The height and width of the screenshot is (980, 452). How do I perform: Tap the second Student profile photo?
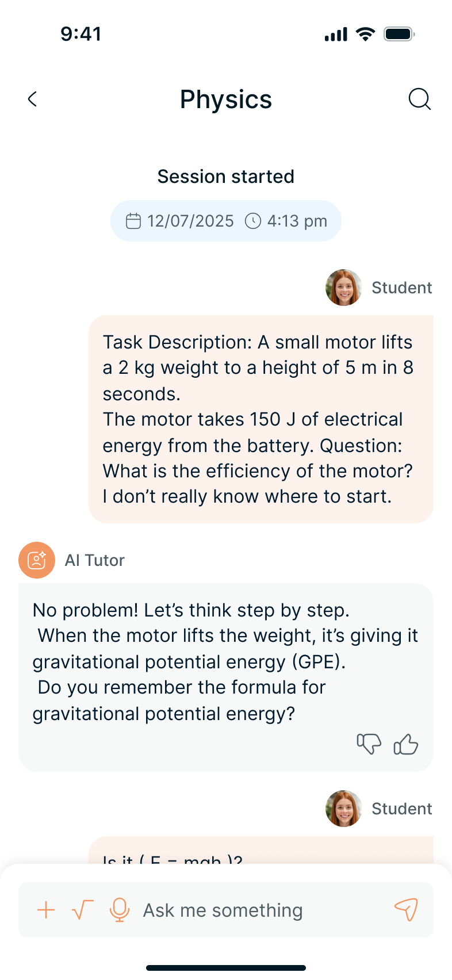click(x=344, y=809)
